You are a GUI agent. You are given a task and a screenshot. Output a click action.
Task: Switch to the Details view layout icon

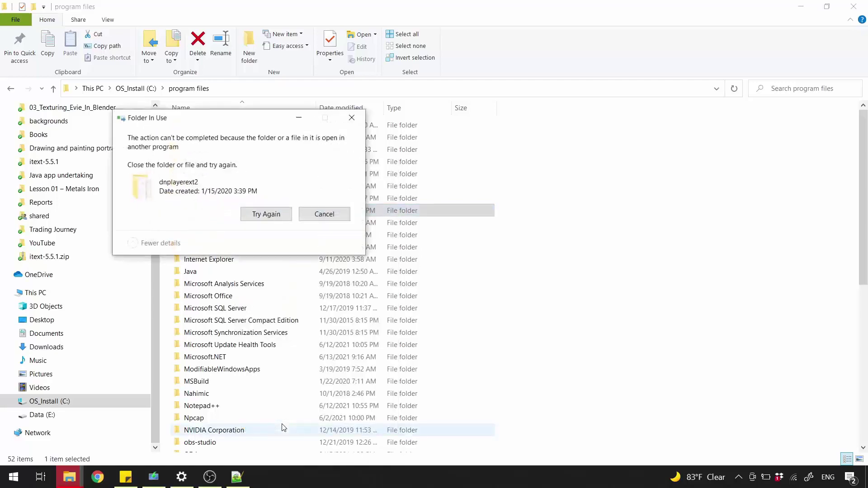point(847,459)
